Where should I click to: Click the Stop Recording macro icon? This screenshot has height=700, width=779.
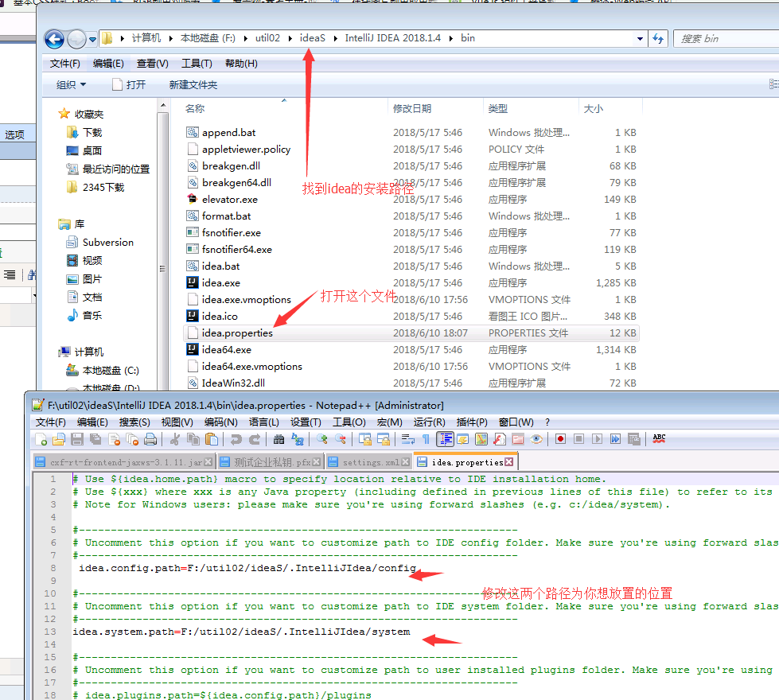(x=578, y=439)
